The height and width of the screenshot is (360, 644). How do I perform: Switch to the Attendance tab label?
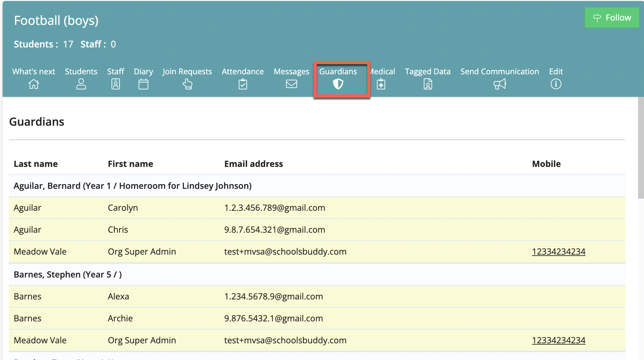[x=243, y=71]
